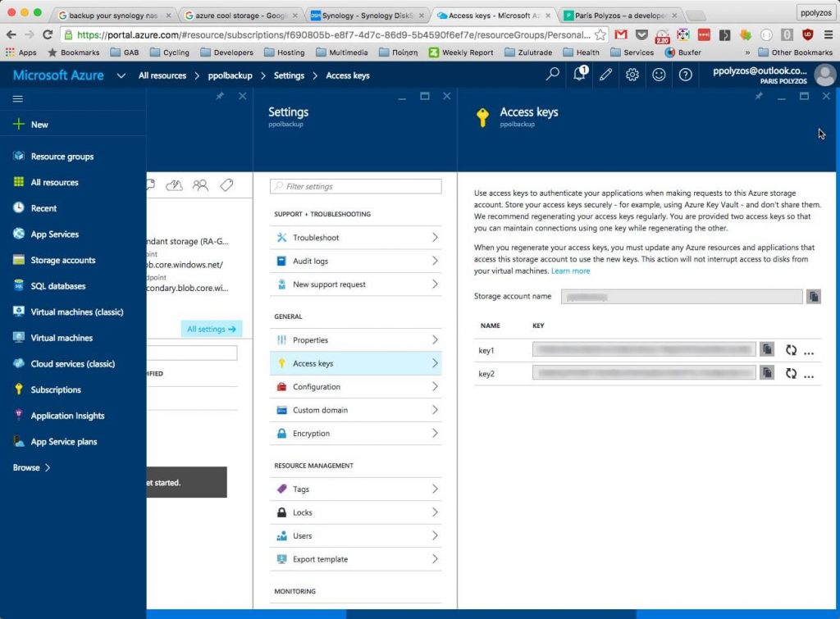
Task: Expand the Microsoft Azure dropdown chevron
Action: pos(121,75)
